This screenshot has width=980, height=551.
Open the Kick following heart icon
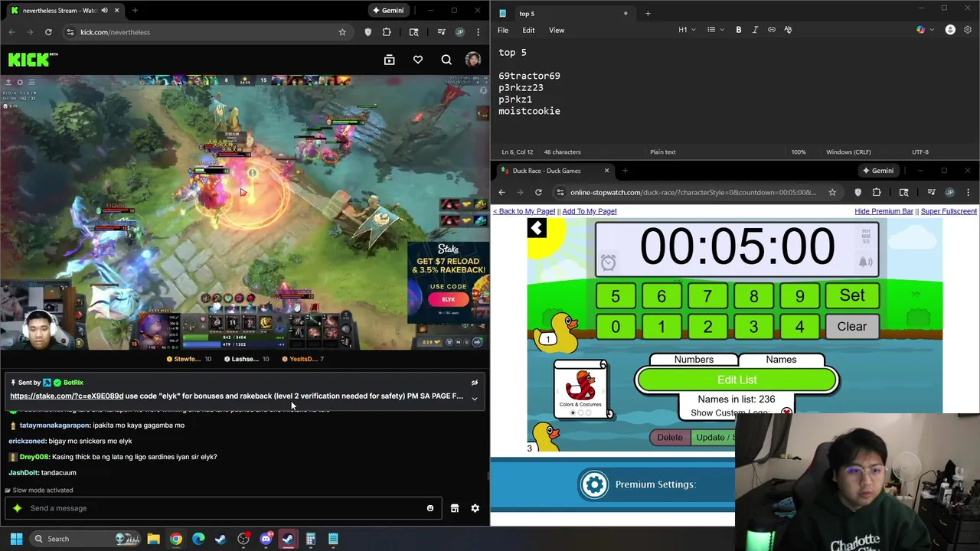tap(418, 60)
